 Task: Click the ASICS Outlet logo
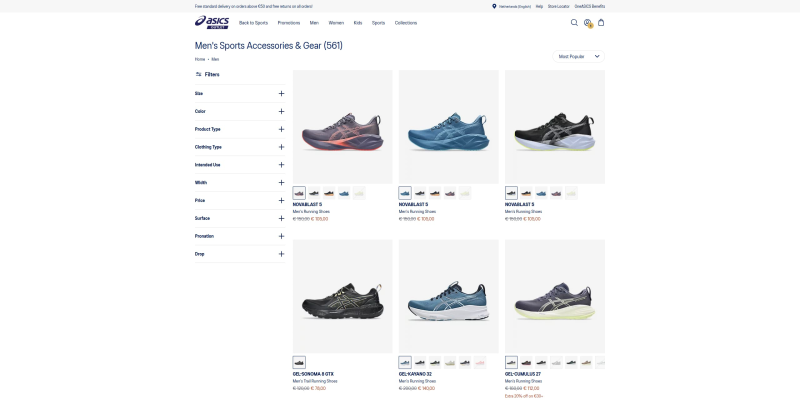click(212, 22)
